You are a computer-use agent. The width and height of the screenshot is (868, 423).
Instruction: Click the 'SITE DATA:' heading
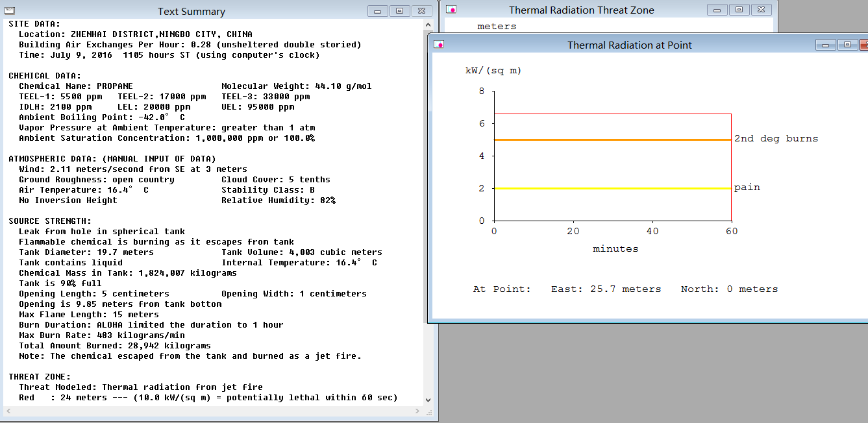[x=34, y=24]
